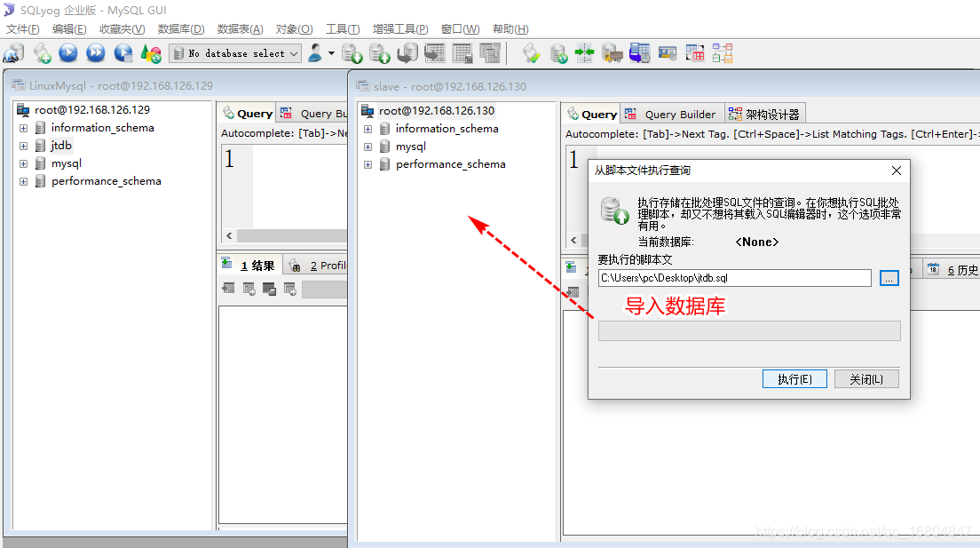This screenshot has width=980, height=548.
Task: Select root@192.168.126.130 server node
Action: coord(436,111)
